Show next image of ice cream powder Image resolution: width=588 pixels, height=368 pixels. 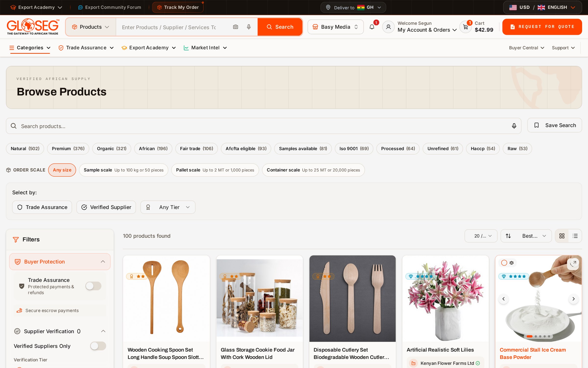point(573,299)
